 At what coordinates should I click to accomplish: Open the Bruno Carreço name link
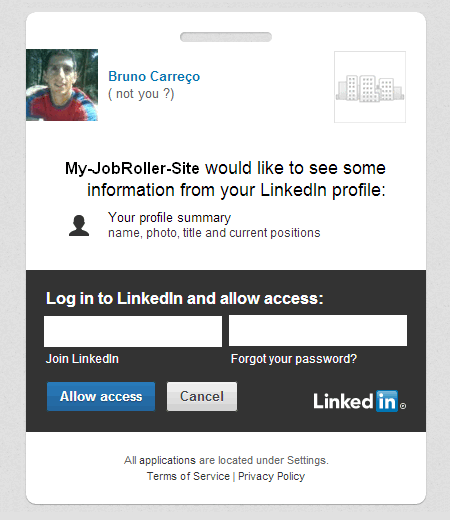tap(154, 76)
